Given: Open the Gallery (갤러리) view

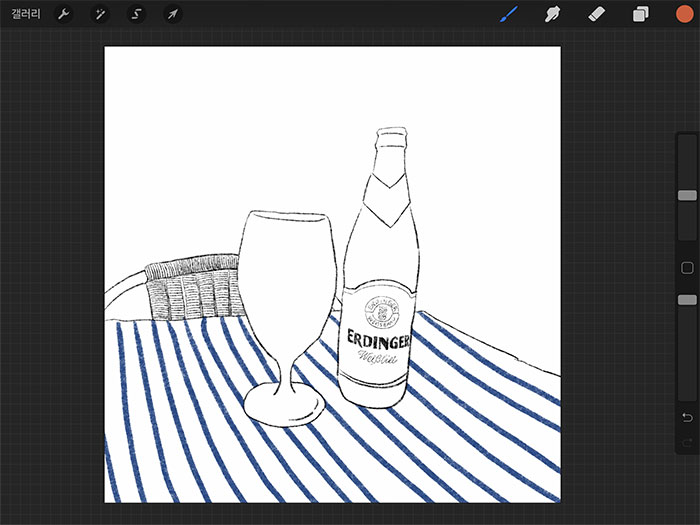Looking at the screenshot, I should click(x=26, y=14).
